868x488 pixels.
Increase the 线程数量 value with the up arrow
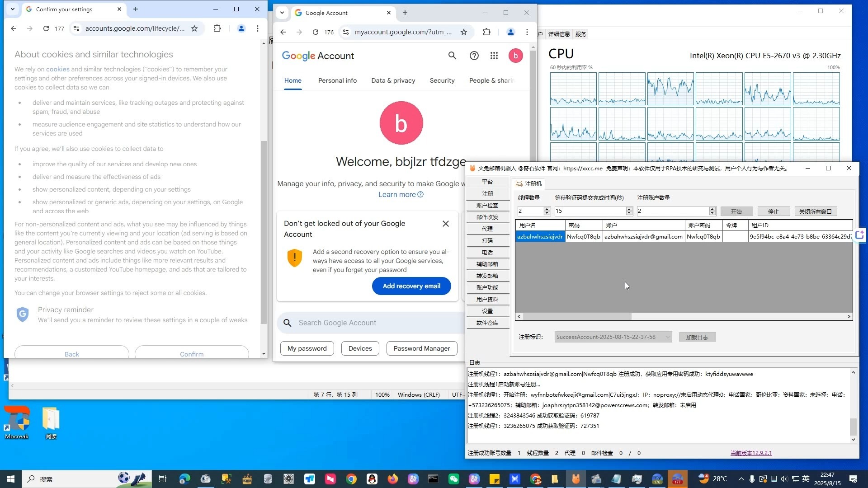tap(547, 209)
